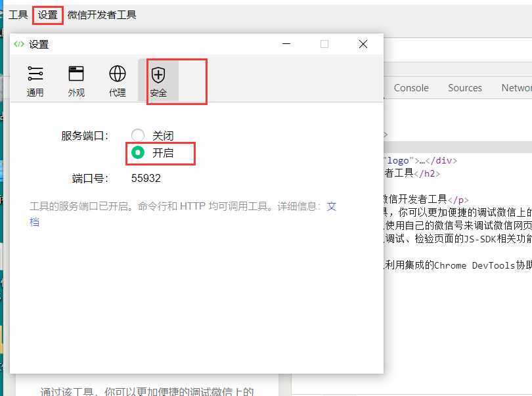Viewport: 532px width, 396px height.
Task: Click the h2 closing tag line
Action: (412, 173)
